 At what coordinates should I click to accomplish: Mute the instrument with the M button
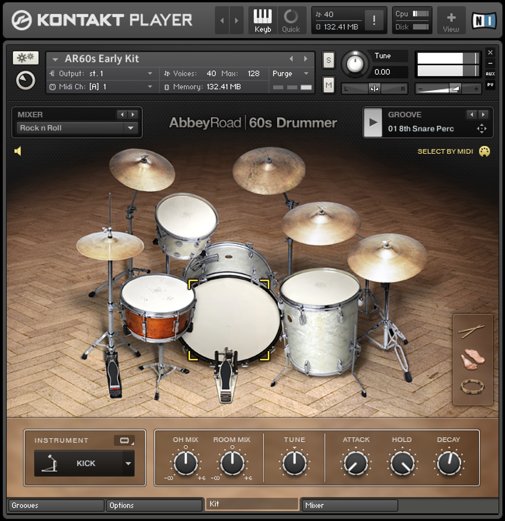(x=329, y=85)
